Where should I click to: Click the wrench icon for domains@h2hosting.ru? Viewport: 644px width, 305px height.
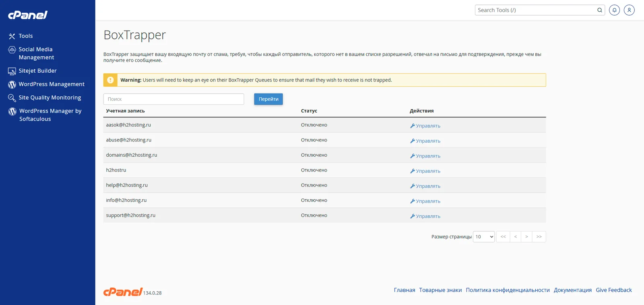412,156
